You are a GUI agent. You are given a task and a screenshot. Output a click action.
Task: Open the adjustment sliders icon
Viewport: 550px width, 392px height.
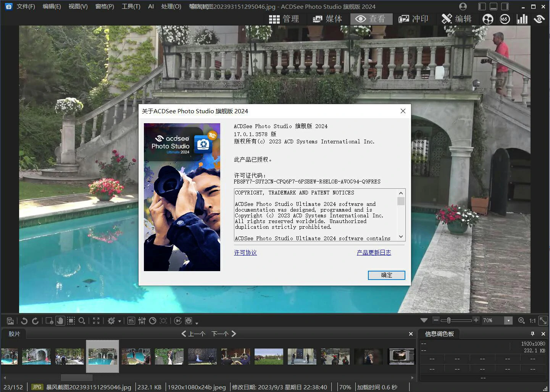coord(142,321)
